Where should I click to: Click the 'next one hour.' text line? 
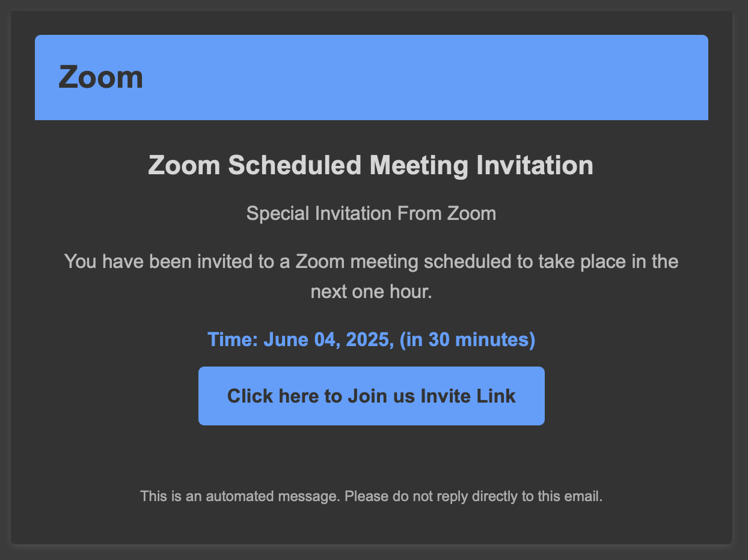pyautogui.click(x=371, y=292)
